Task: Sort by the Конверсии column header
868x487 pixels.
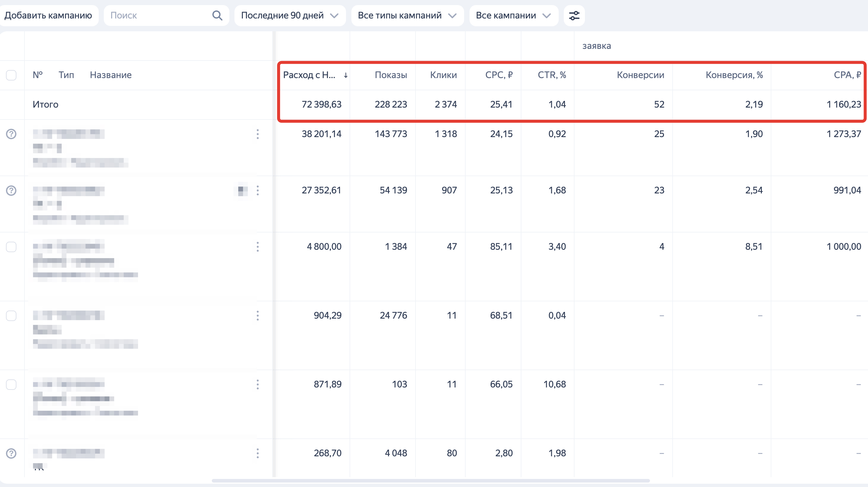Action: (x=640, y=75)
